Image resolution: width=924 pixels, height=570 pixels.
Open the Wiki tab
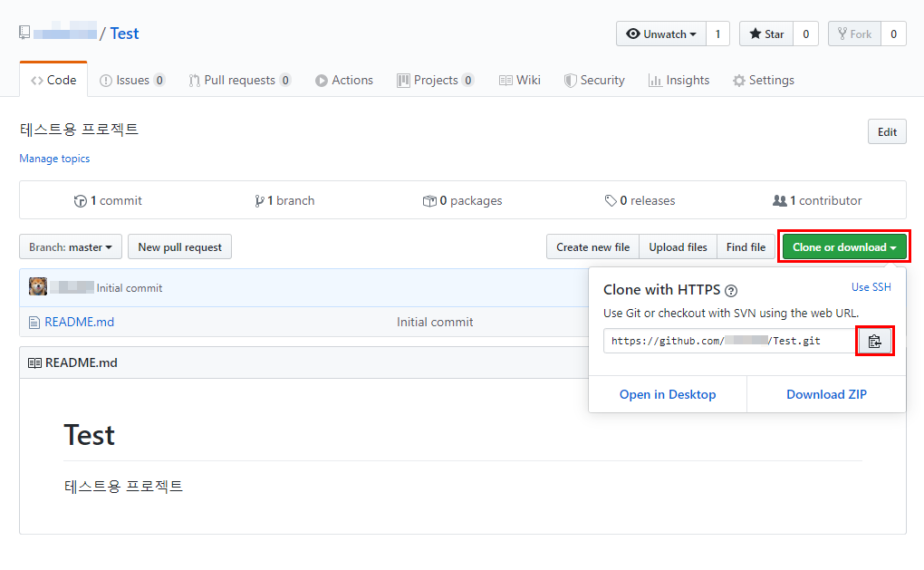520,80
